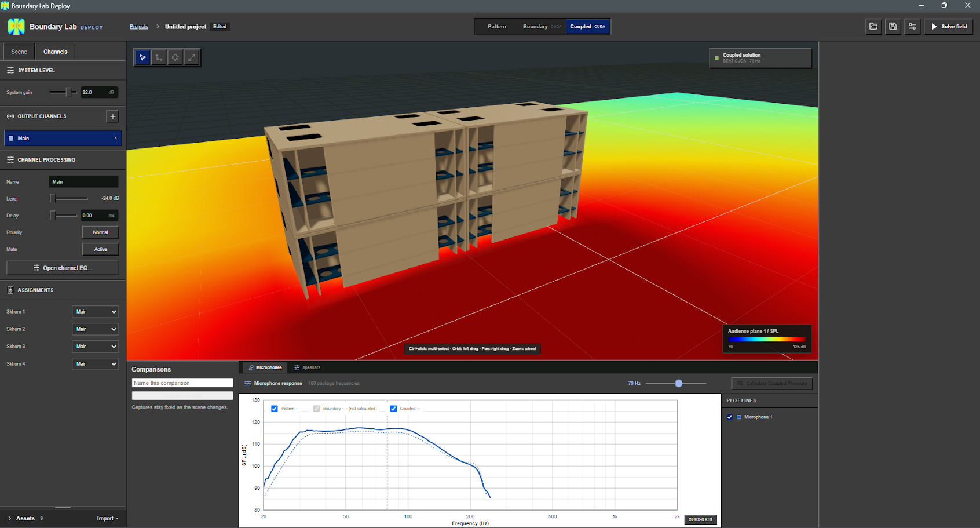This screenshot has height=528, width=980.
Task: Toggle the Pattern plot checkbox
Action: pyautogui.click(x=275, y=409)
